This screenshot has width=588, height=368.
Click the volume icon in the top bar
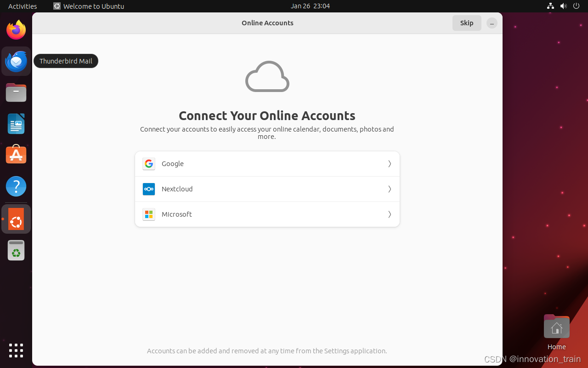[563, 6]
